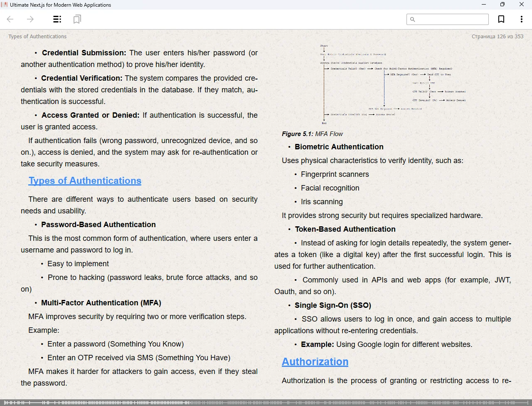Go forward with the right arrow icon
Viewport: 532px width, 406px height.
point(30,19)
